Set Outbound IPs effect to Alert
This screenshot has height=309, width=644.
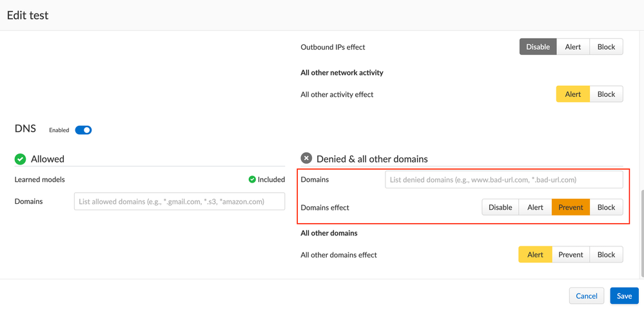point(572,47)
